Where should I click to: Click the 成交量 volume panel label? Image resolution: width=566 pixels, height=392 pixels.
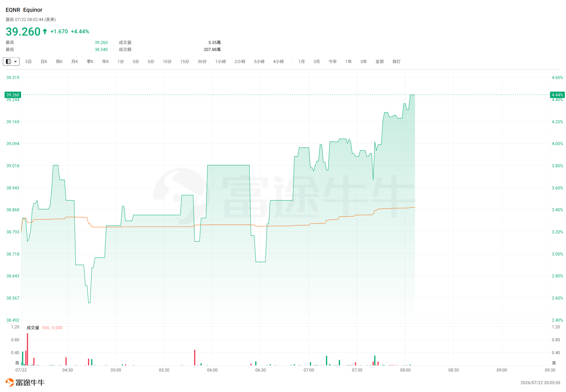coord(33,328)
